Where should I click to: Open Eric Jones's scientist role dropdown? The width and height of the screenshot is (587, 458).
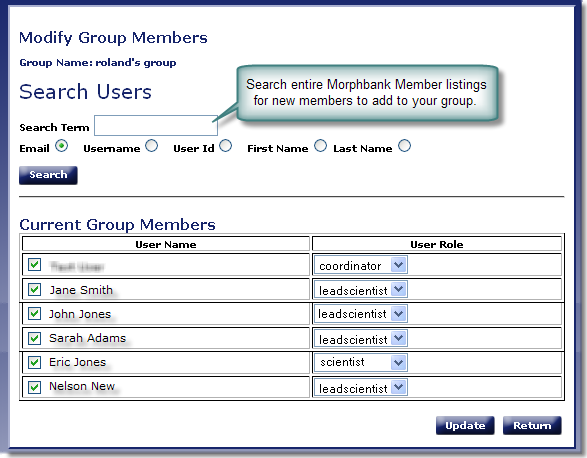coord(361,363)
